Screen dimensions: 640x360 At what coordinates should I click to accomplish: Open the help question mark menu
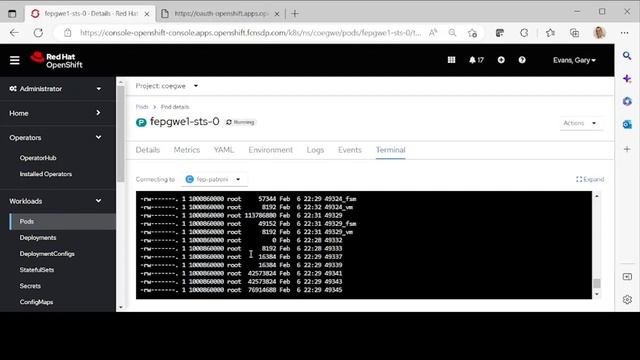(522, 60)
